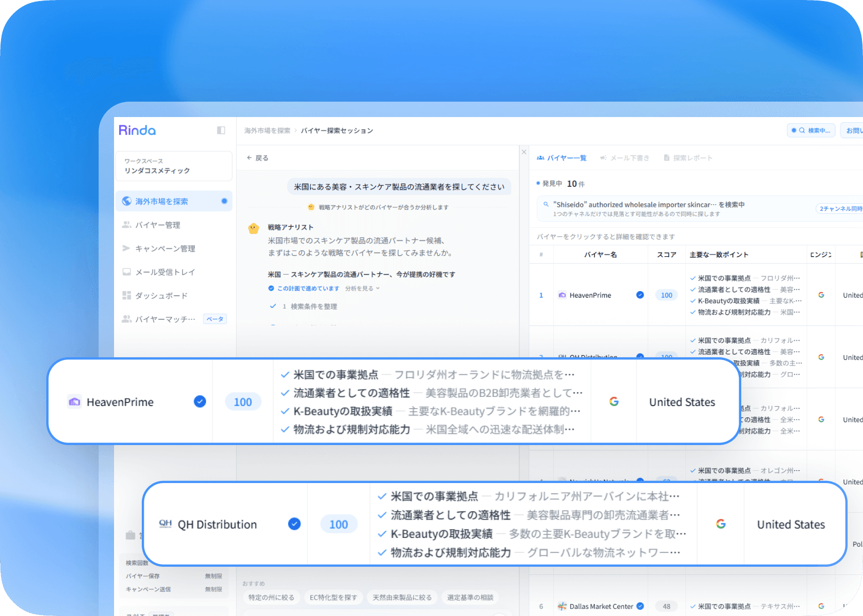
Task: Click the HeavenPrime logo in table row 1
Action: click(x=562, y=295)
